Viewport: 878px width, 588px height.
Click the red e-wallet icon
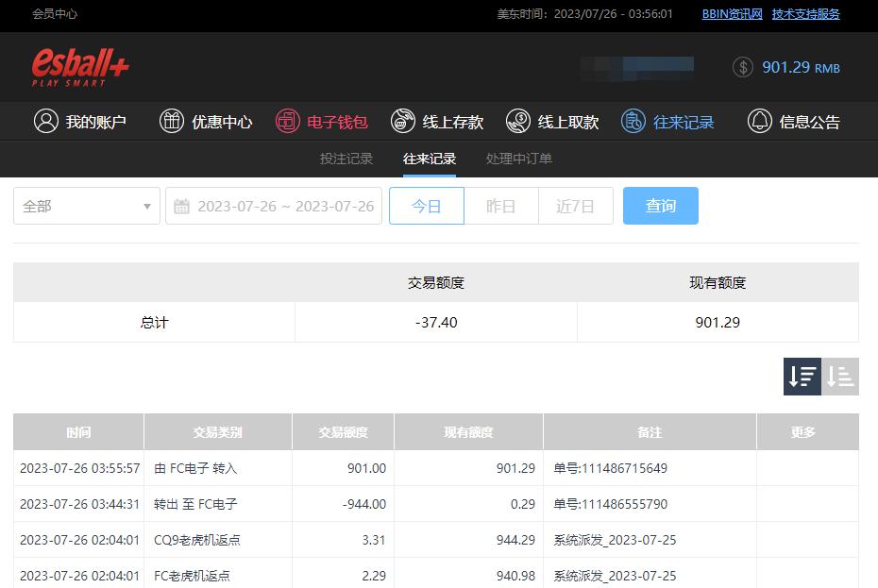287,121
